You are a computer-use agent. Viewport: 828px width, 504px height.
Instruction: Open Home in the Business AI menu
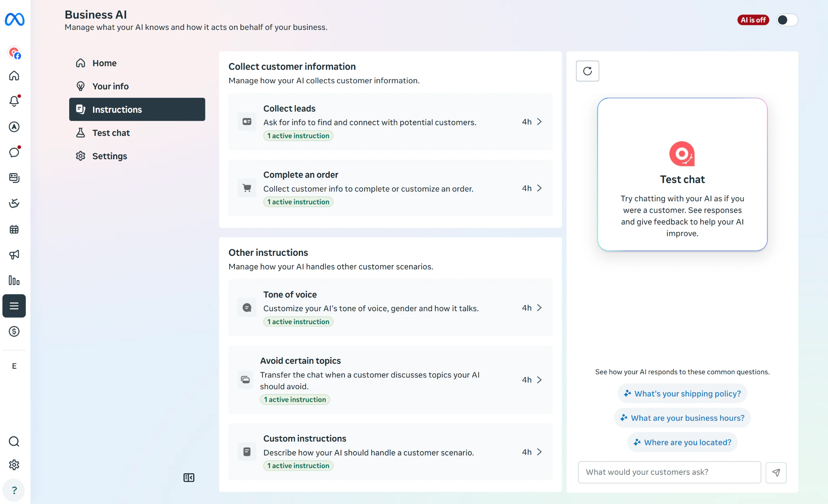pyautogui.click(x=137, y=63)
